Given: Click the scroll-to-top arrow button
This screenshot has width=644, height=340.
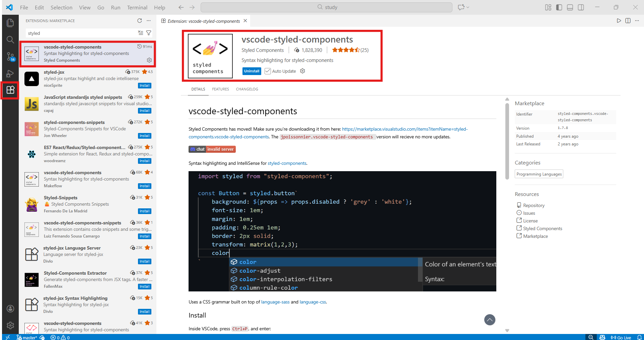Looking at the screenshot, I should [x=490, y=320].
